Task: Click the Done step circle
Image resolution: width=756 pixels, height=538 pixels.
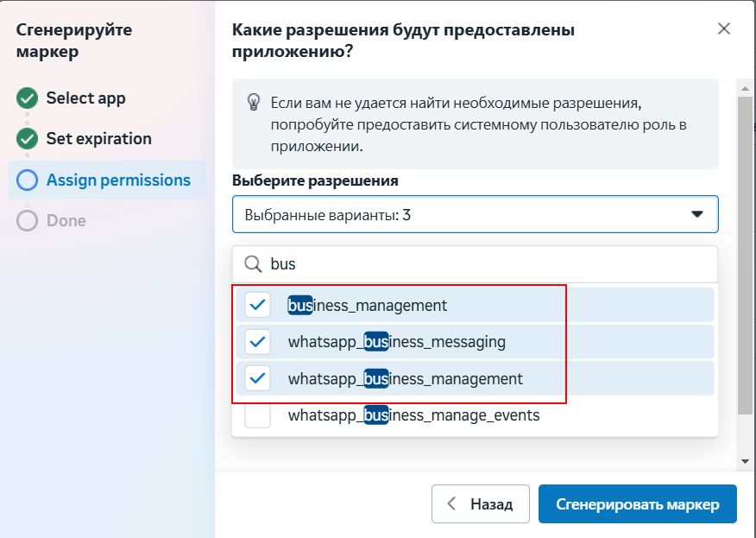Action: 28,220
